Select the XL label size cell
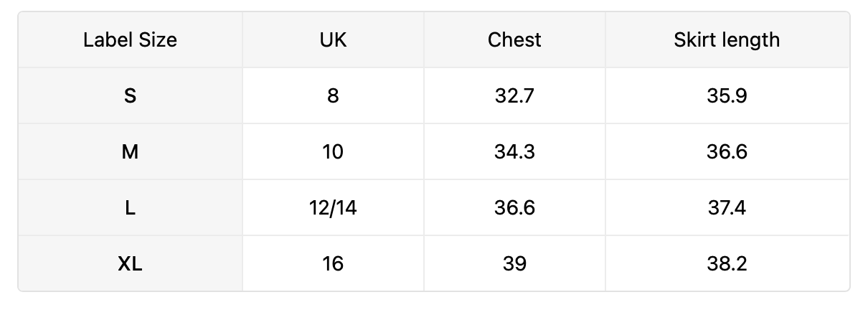 130,263
